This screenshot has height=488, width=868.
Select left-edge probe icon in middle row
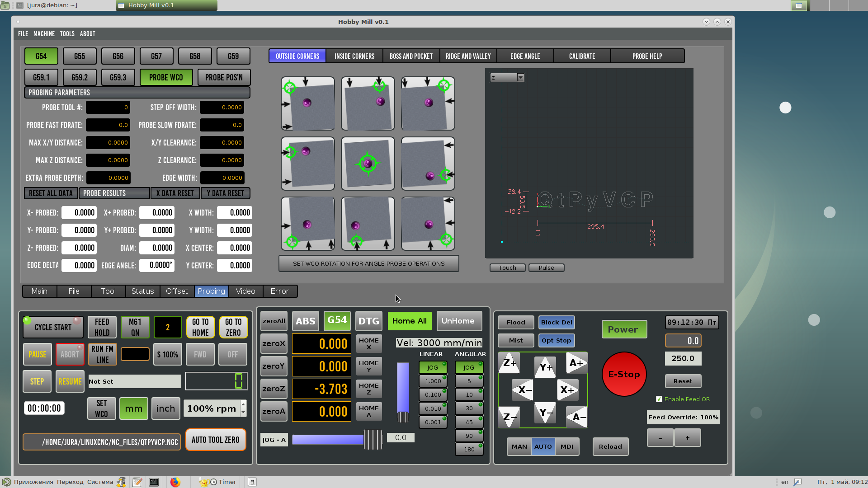[308, 164]
